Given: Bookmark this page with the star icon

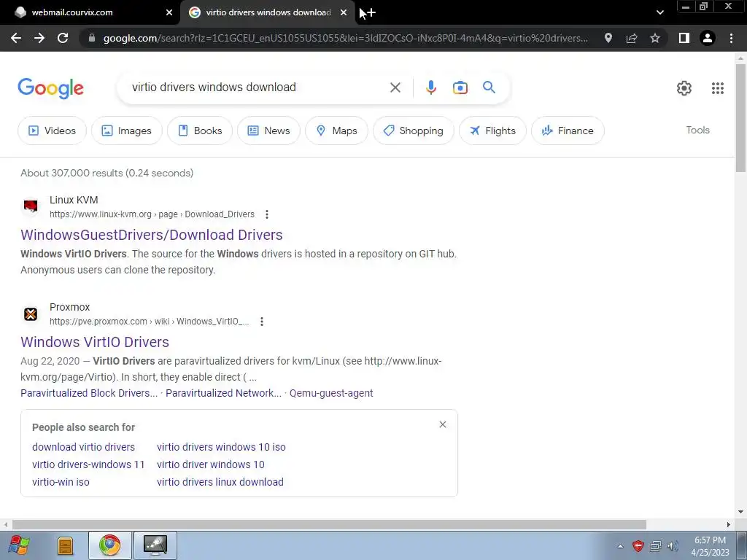Looking at the screenshot, I should [x=655, y=38].
